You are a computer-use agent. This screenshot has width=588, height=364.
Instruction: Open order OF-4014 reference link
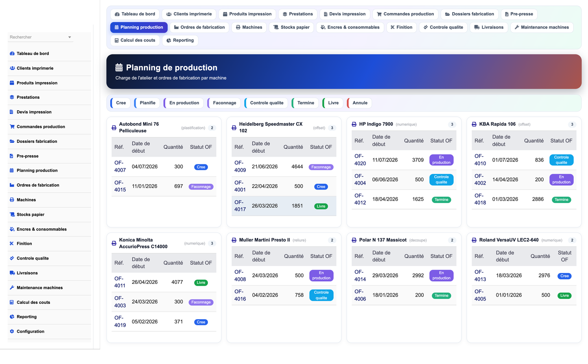pyautogui.click(x=360, y=276)
